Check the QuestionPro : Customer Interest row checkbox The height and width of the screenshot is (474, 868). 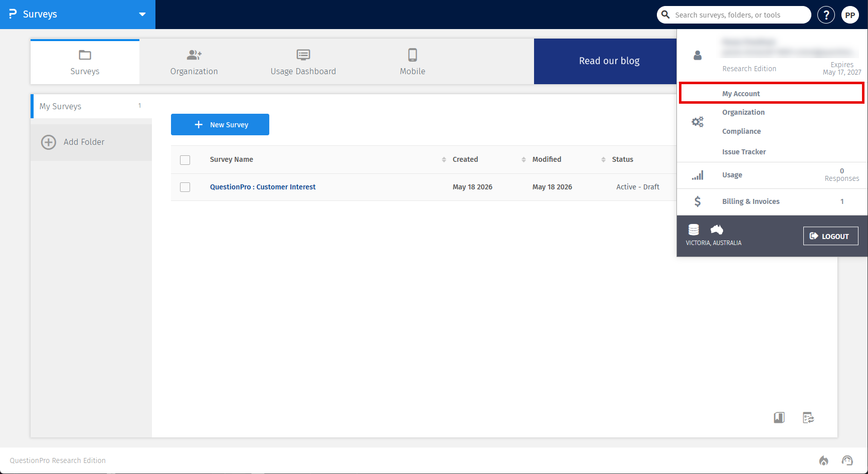185,187
